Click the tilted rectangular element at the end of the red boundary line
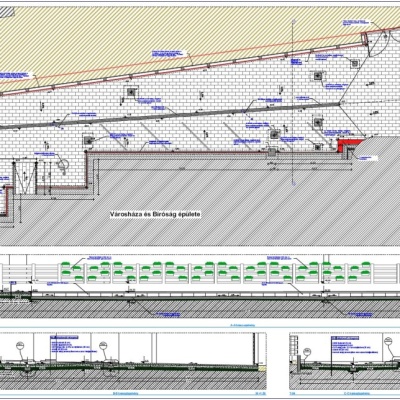Image resolution: width=400 pixels, height=400 pixels. click(365, 38)
